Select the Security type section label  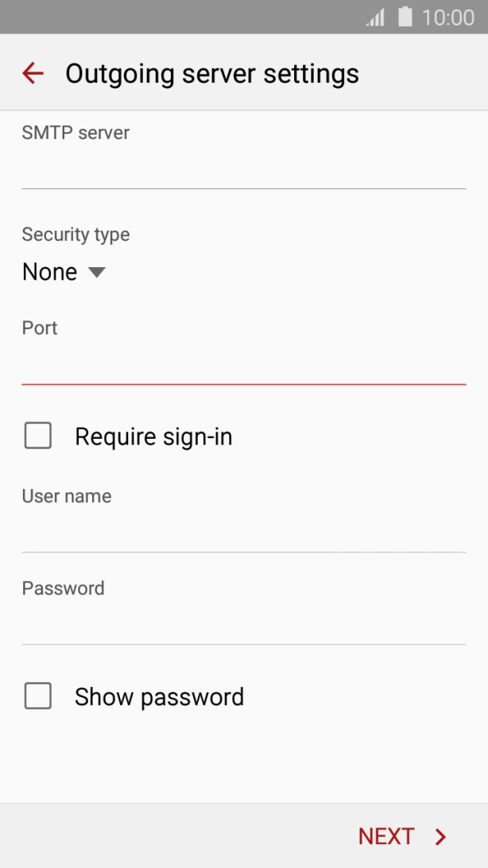point(75,234)
